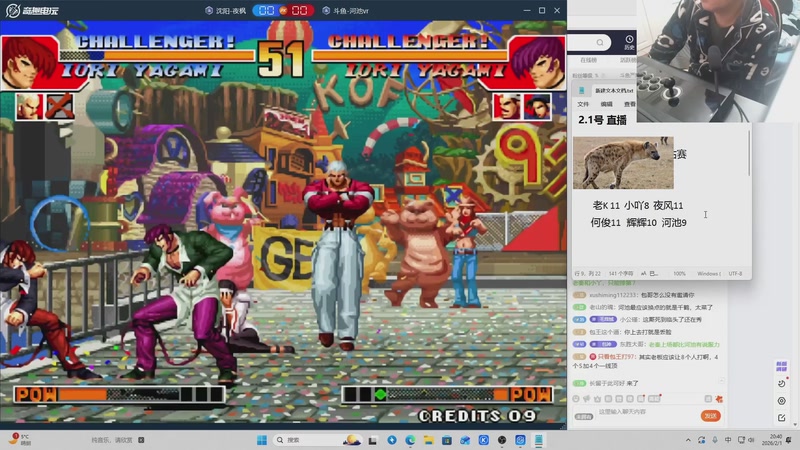Click the search magnifier icon in the streaming panel
The image size is (800, 450).
point(600,42)
